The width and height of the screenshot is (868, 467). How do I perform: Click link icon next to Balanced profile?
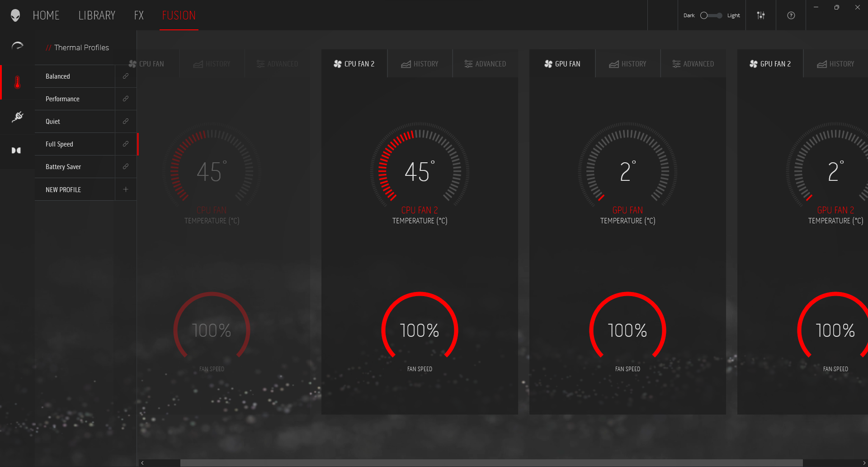tap(126, 76)
